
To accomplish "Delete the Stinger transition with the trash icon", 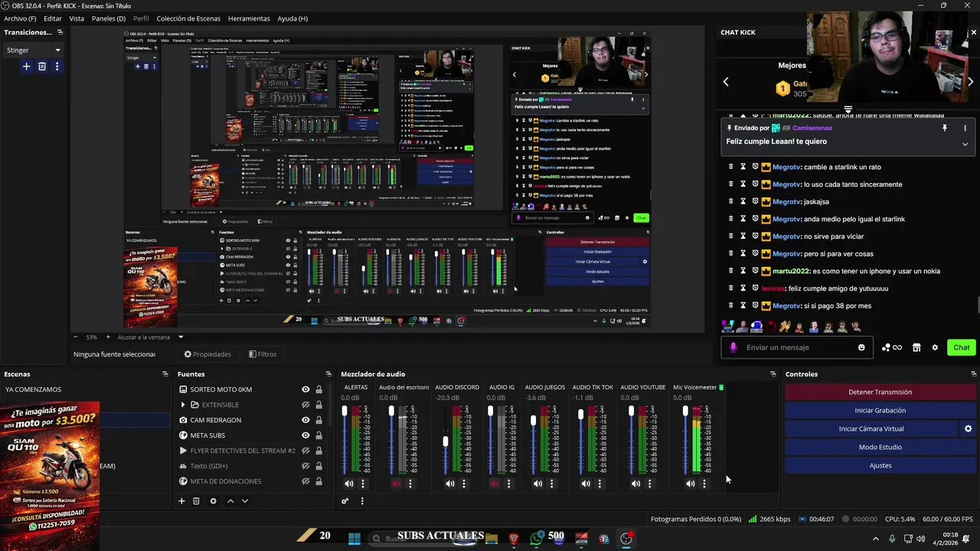I will tap(42, 67).
